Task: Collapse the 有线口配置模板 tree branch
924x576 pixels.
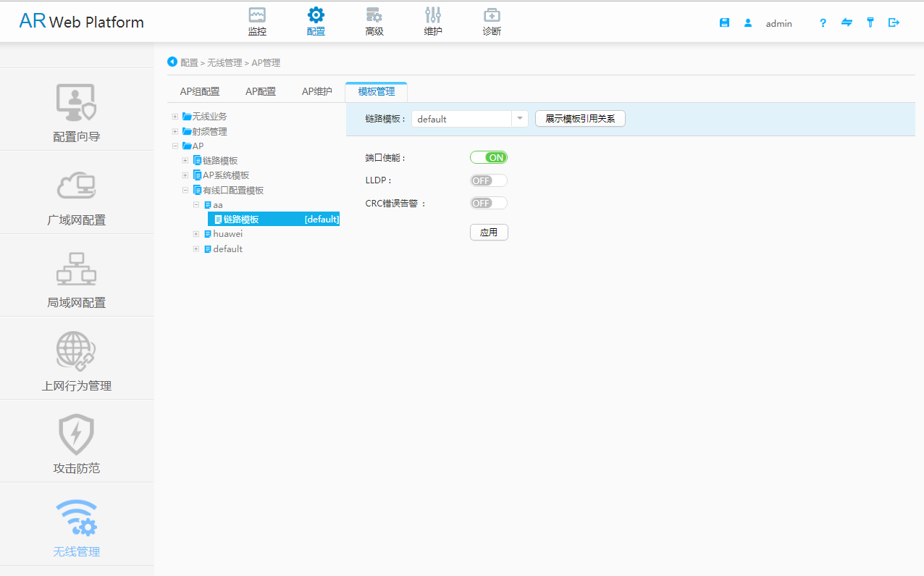Action: click(x=185, y=190)
